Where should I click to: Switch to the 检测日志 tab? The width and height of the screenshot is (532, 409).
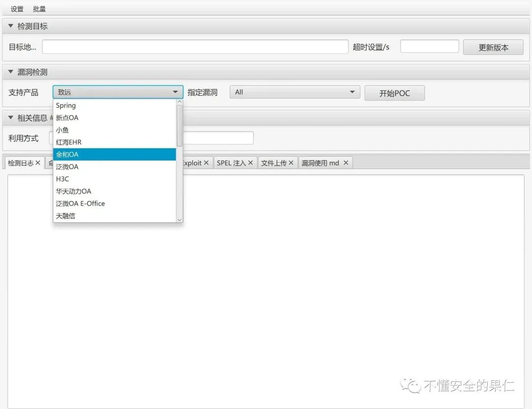coord(20,163)
